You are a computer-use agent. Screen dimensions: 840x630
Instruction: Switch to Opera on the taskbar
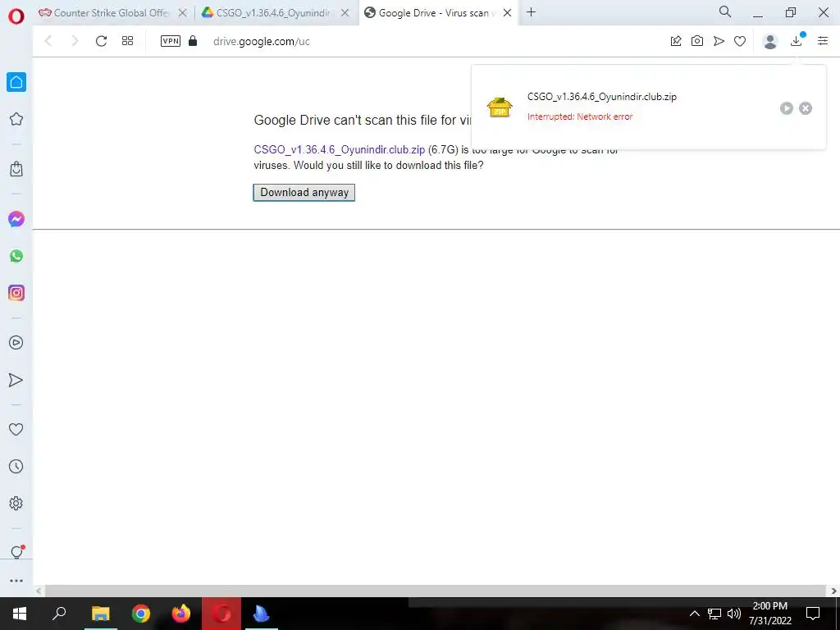[x=221, y=614]
